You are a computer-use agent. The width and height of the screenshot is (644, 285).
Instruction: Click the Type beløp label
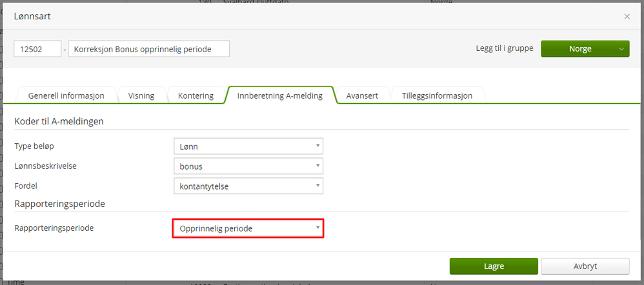[x=36, y=146]
